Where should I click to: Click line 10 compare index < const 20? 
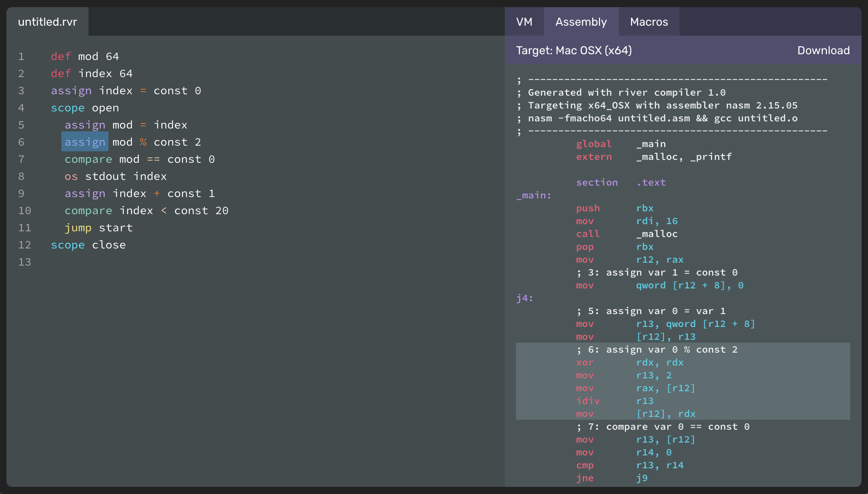coord(137,210)
